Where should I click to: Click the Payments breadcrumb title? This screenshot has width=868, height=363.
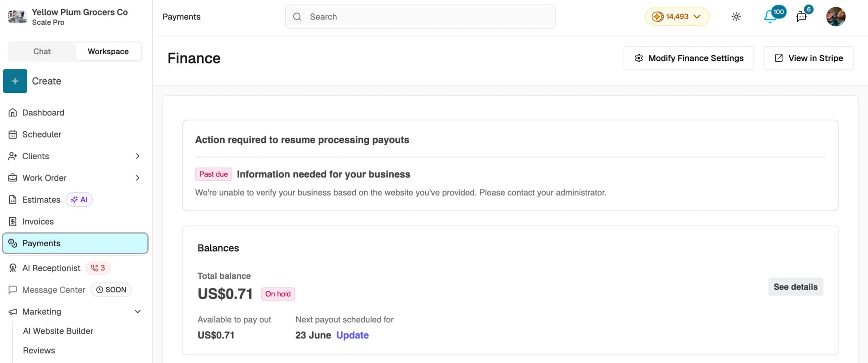[x=181, y=17]
